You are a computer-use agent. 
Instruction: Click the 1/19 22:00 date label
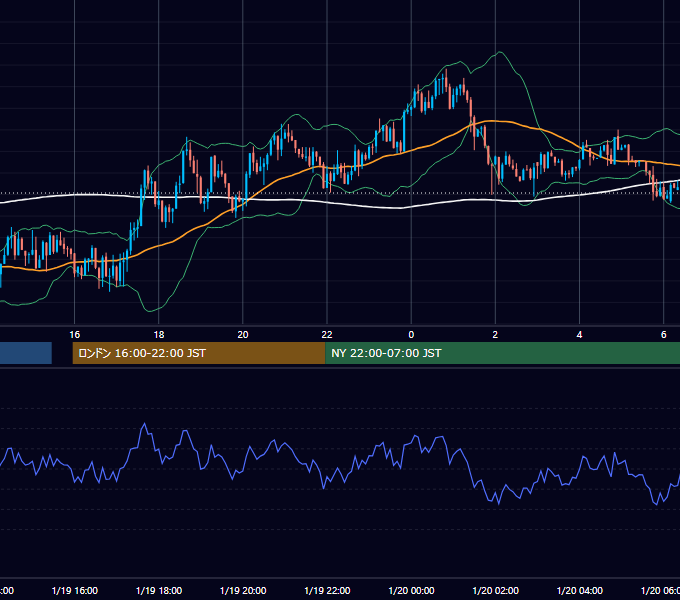tap(327, 590)
